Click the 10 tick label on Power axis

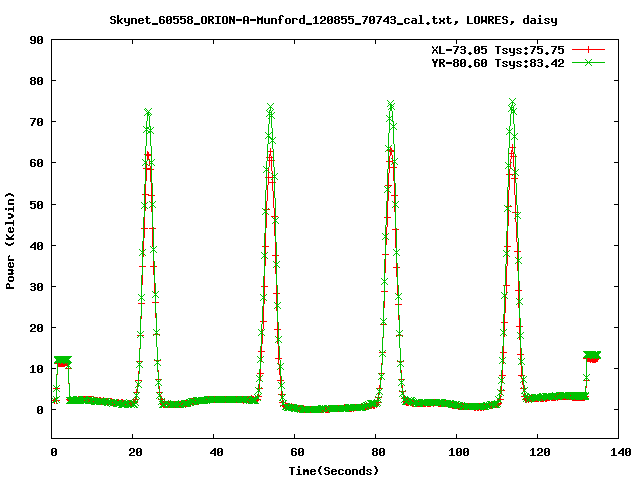tap(36, 369)
